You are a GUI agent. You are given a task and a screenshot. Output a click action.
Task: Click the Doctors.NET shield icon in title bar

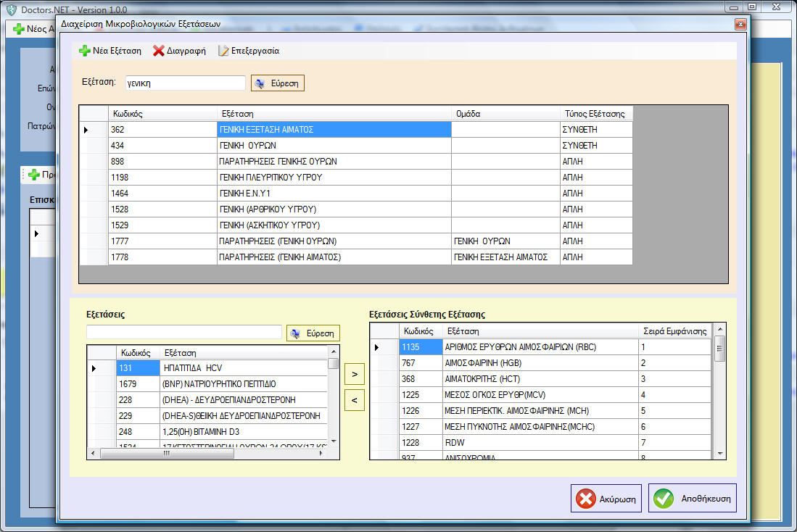[11, 9]
